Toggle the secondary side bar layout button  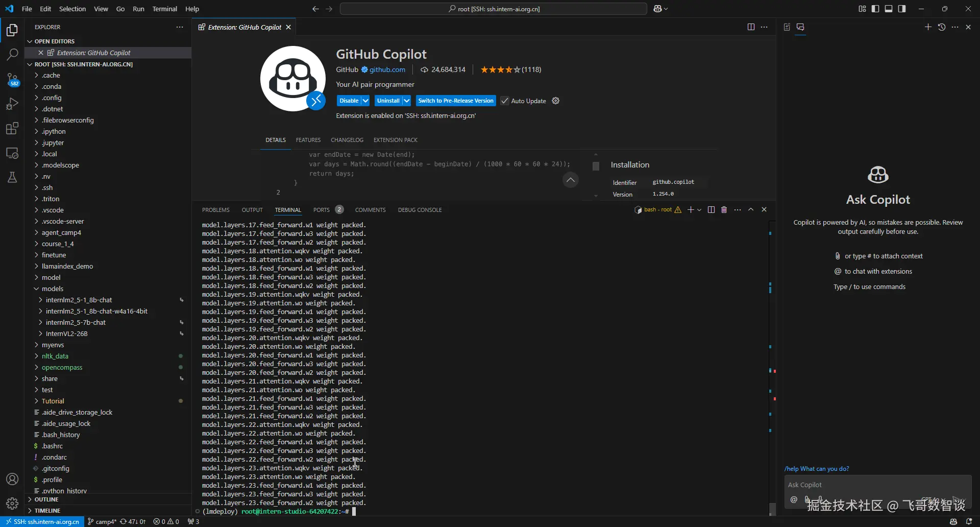coord(902,9)
